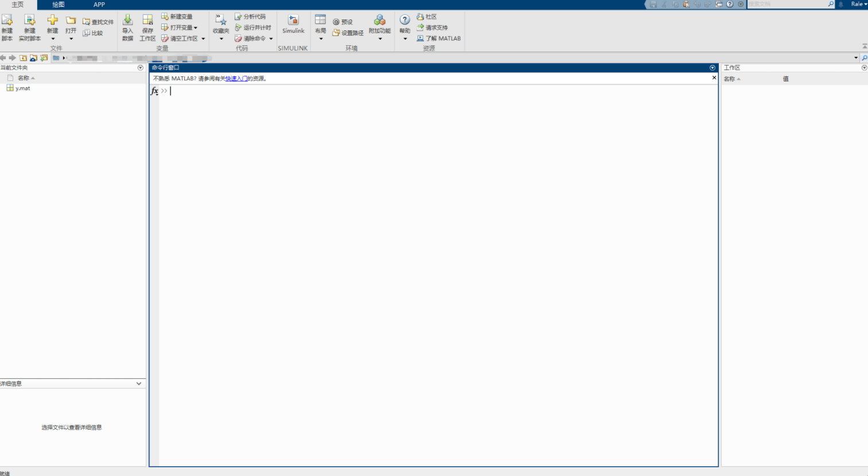Open the Rale account dropdown
This screenshot has width=868, height=476.
859,4
